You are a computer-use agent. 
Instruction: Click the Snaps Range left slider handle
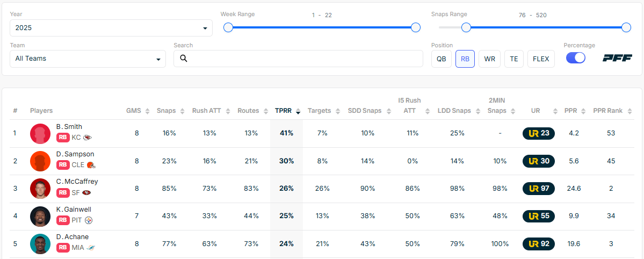[466, 27]
